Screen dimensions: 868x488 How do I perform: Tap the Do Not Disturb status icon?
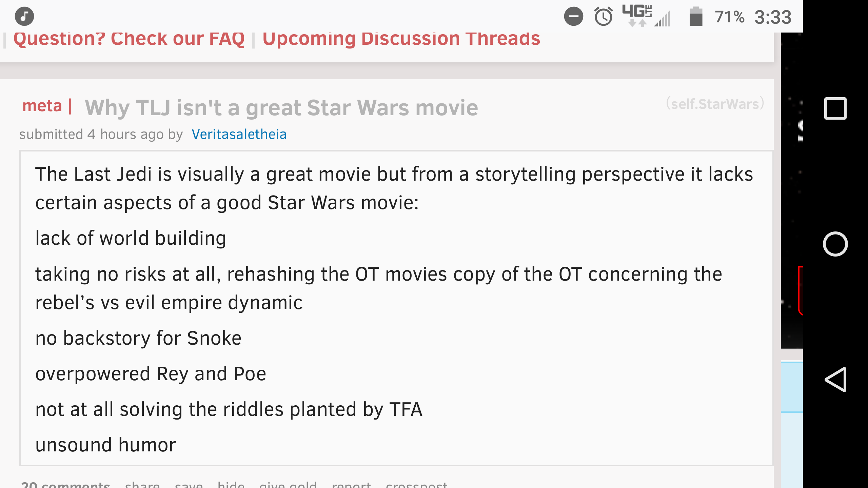click(573, 16)
